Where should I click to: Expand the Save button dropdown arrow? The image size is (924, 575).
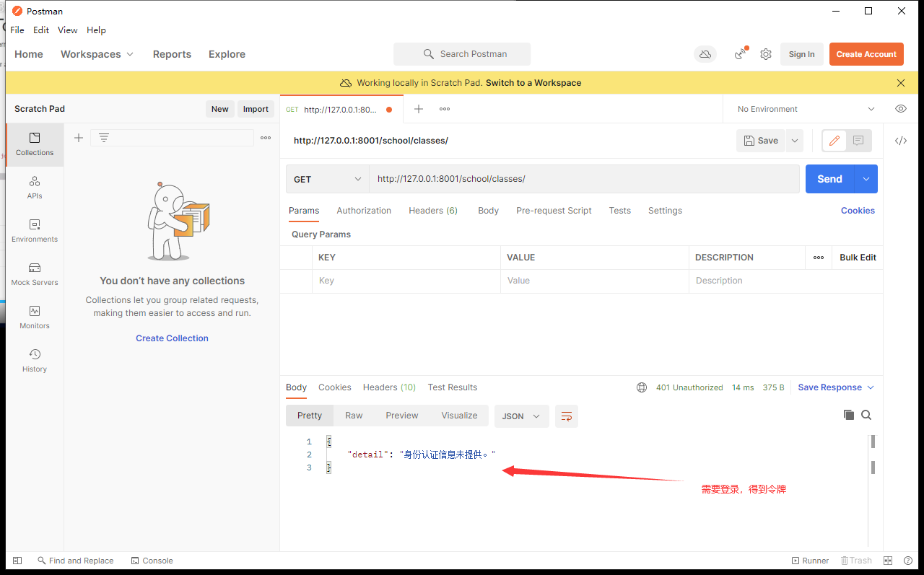point(795,141)
